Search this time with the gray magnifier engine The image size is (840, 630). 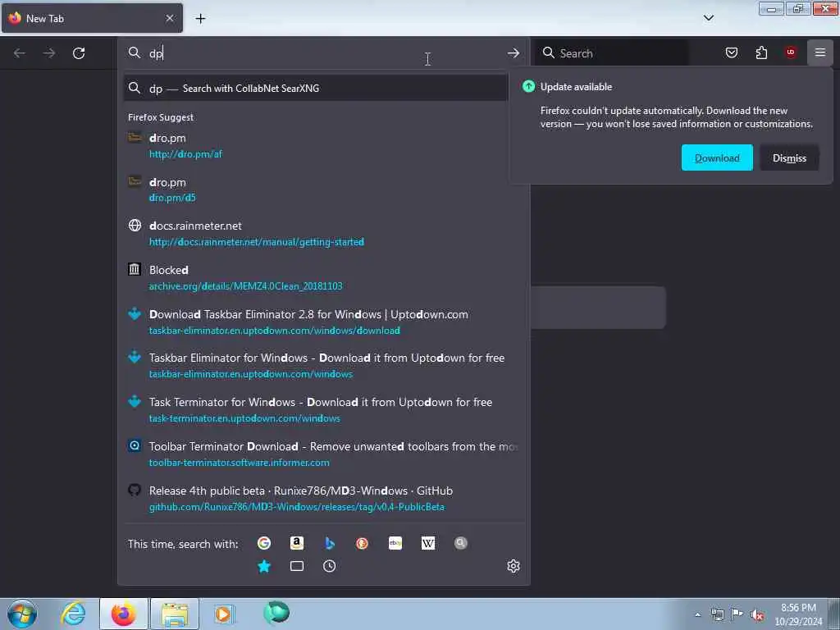pos(461,543)
